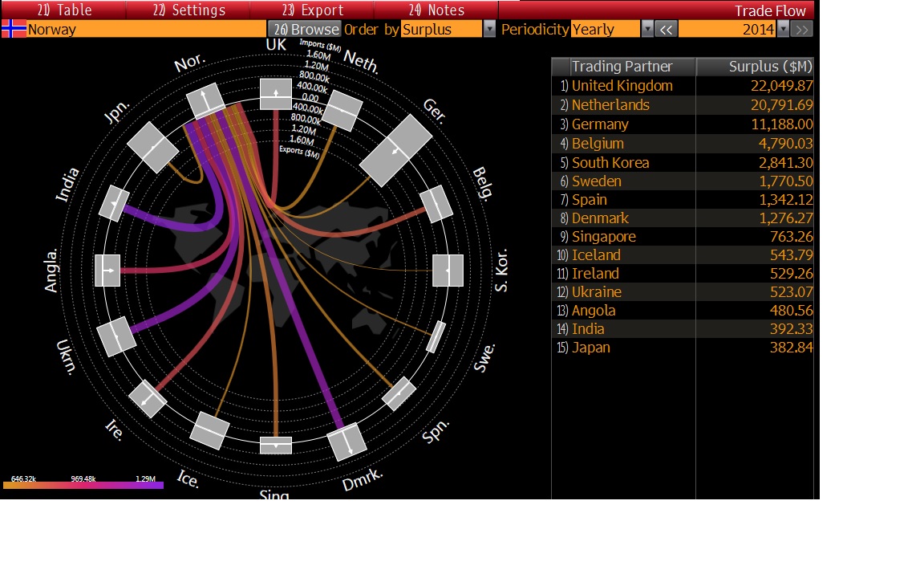Viewport: 924px width, 578px height.
Task: Click the Belgium node box
Action: (436, 204)
